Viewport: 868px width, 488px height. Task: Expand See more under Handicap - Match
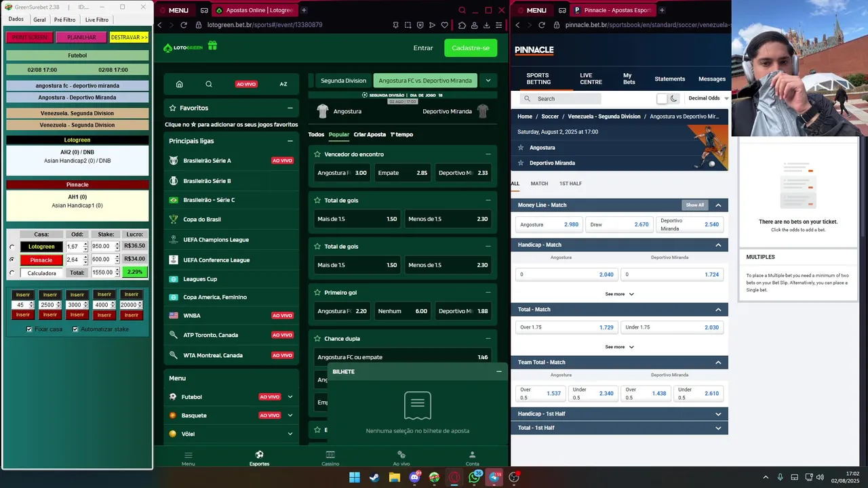tap(619, 294)
